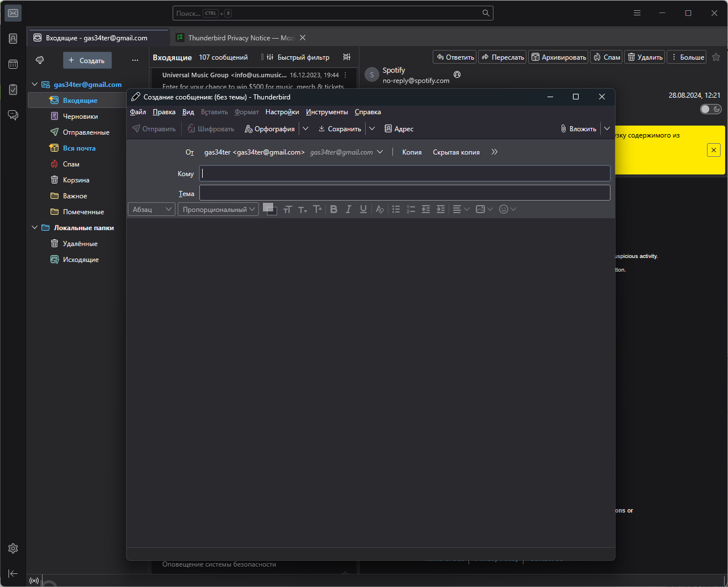
Task: Insert a numbered list
Action: pos(411,209)
